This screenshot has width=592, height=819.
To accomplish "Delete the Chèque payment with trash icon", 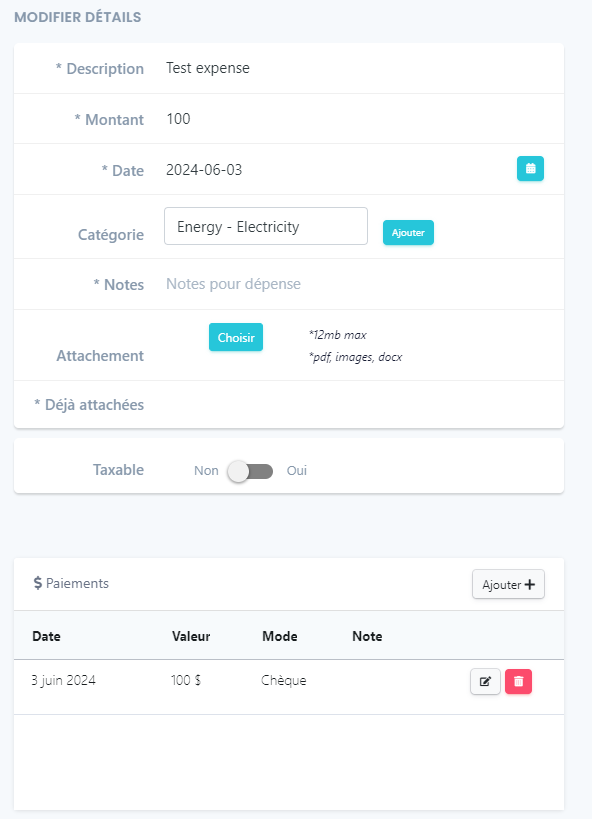I will (518, 681).
